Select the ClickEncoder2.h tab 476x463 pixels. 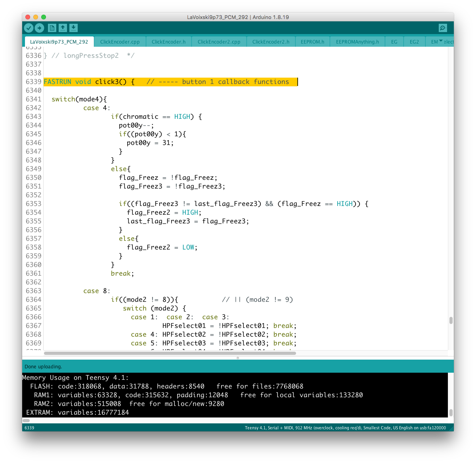271,42
